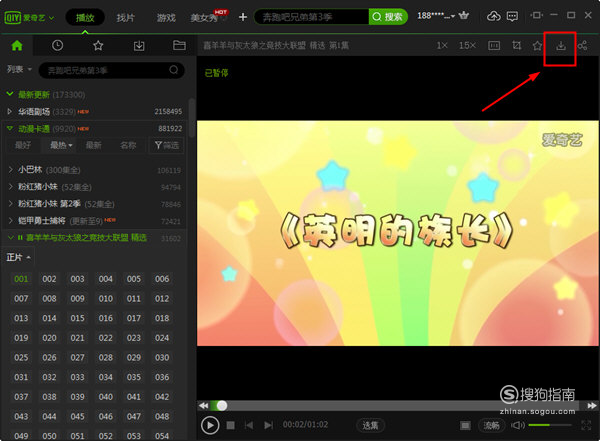Screen dimensions: 600x441
Task: Switch to the 播放 tab
Action: (85, 18)
